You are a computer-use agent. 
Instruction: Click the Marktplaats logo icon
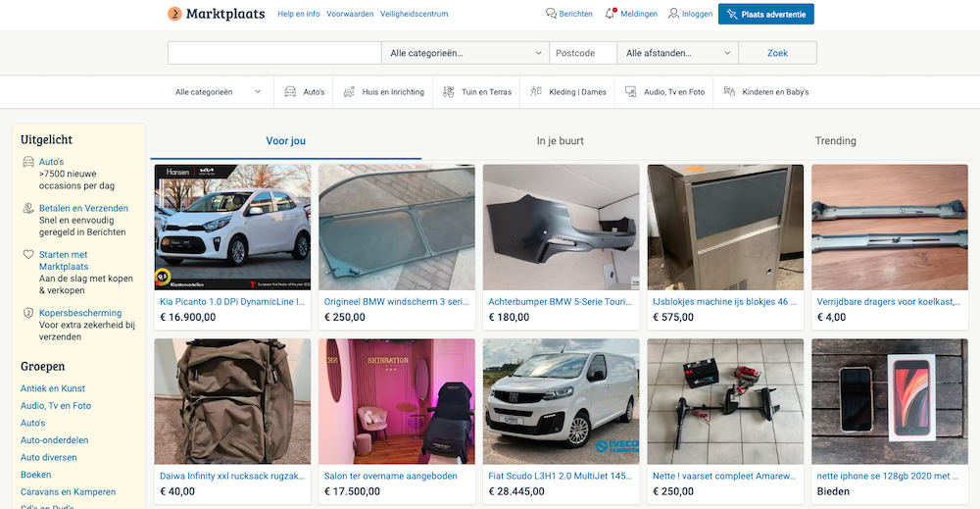174,14
